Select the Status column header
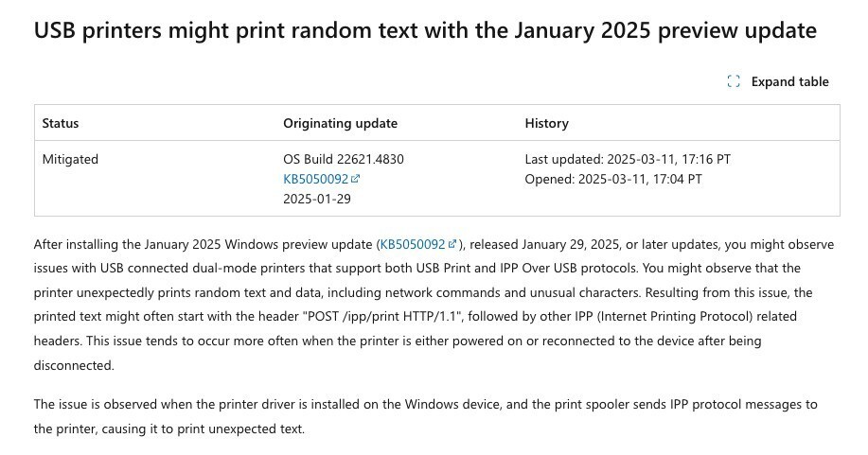Viewport: 868px width, 455px height. point(61,123)
